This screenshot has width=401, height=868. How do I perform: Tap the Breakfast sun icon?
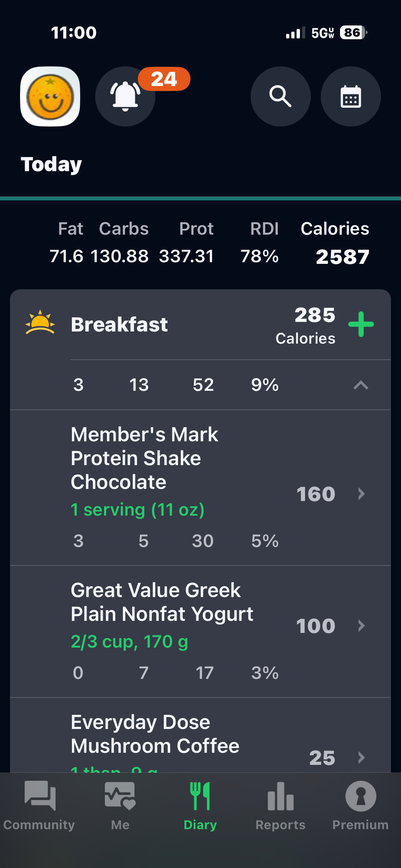pos(40,323)
